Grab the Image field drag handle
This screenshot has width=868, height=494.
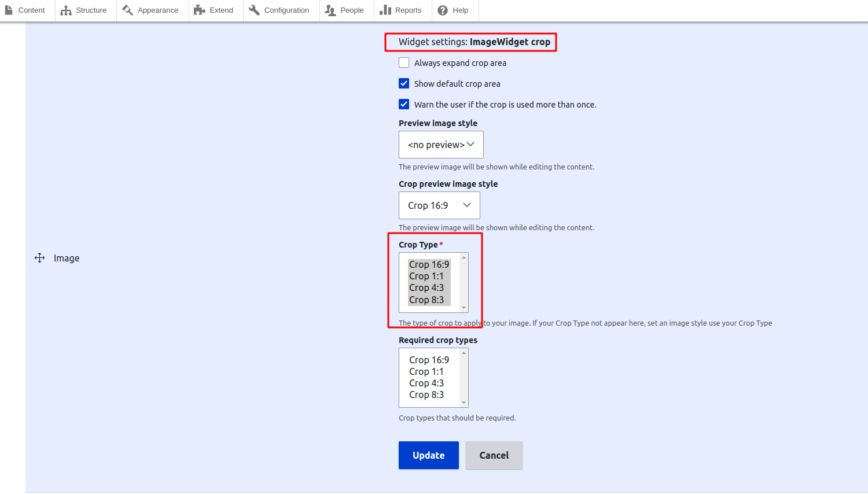39,257
